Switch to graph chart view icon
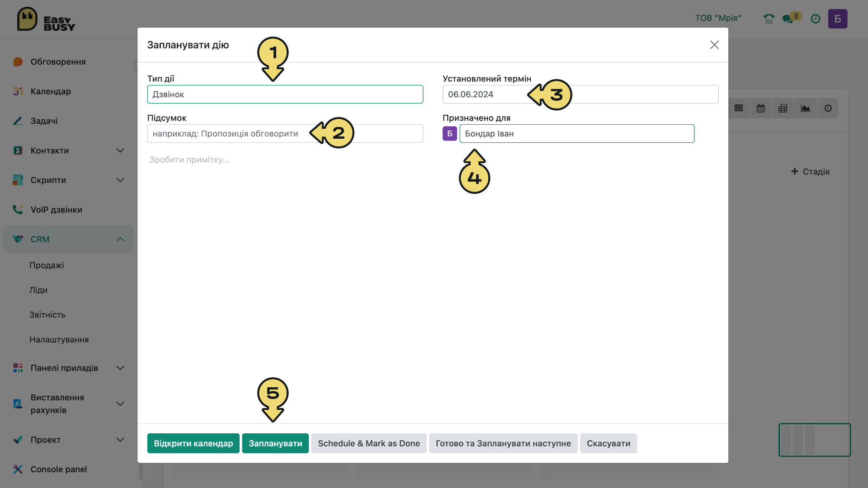Screen dimensions: 868x488 [806, 108]
